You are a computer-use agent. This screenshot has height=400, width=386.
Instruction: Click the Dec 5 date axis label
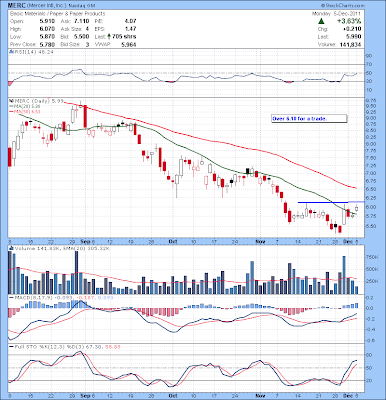[351, 241]
